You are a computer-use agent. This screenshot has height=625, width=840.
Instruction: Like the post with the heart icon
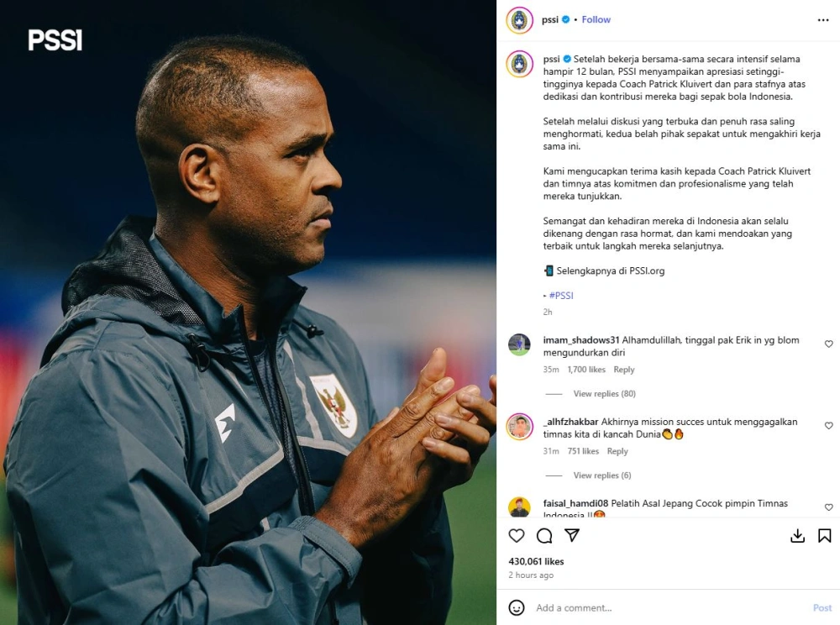(517, 536)
